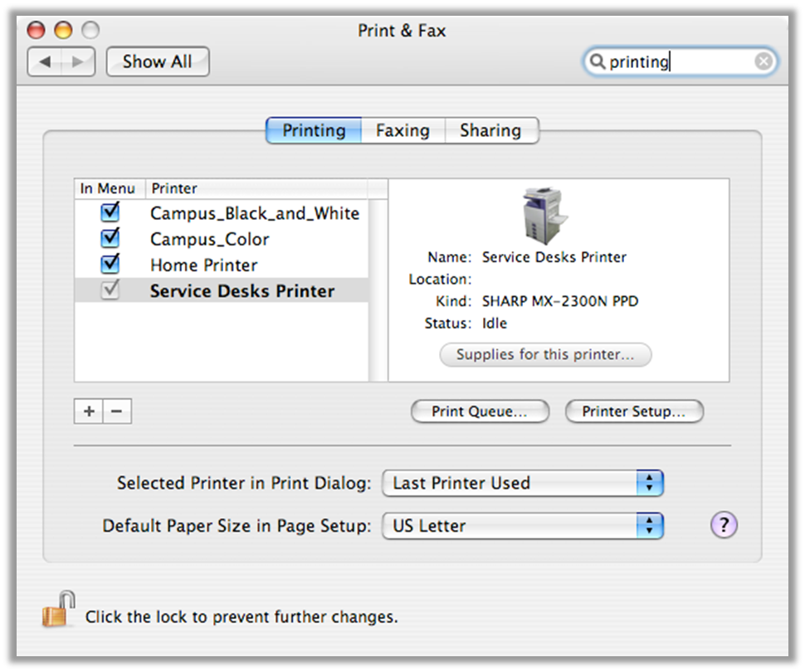Image resolution: width=805 pixels, height=672 pixels.
Task: Open help with the question mark button
Action: click(724, 524)
